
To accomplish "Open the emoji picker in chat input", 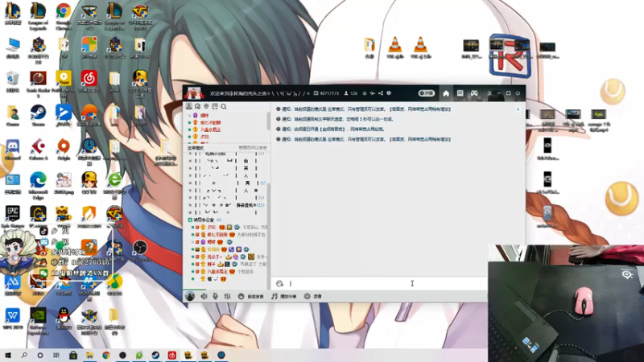I will tap(279, 284).
